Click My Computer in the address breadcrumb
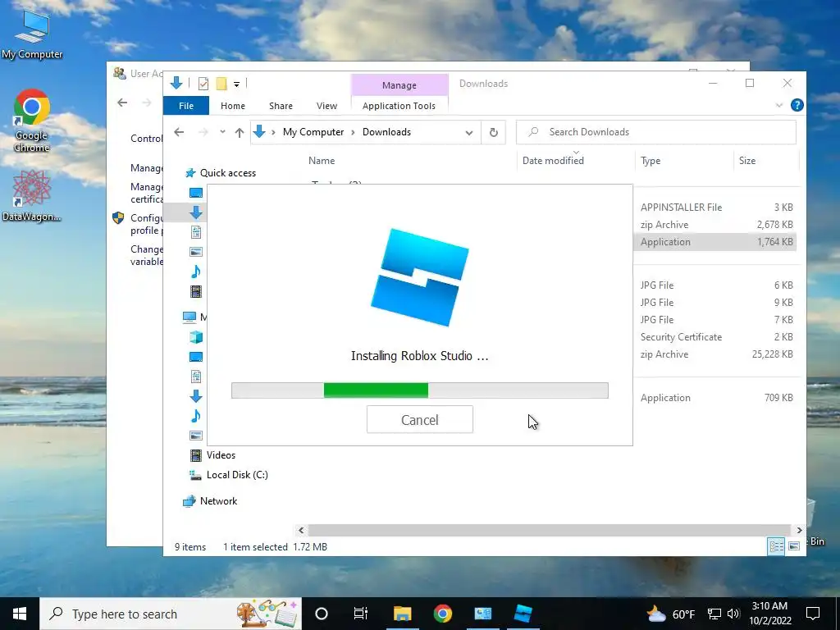Image resolution: width=840 pixels, height=630 pixels. [313, 132]
